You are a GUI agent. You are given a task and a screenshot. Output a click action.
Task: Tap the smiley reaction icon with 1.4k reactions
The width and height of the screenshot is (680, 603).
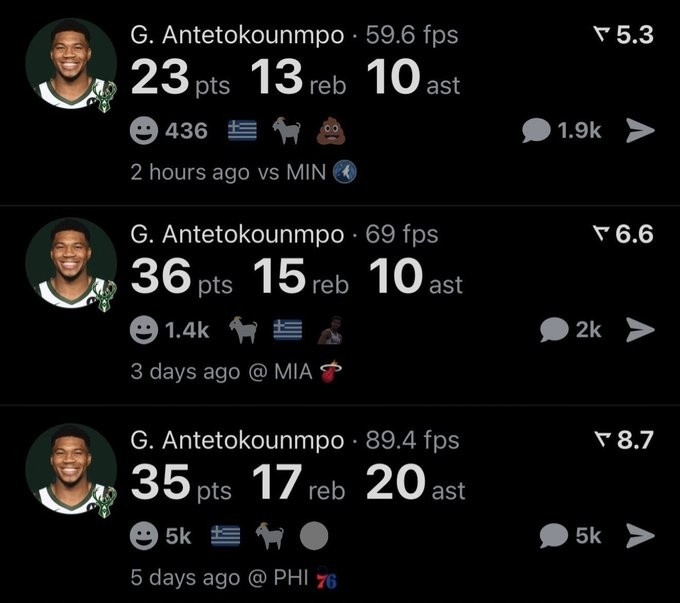click(x=144, y=330)
